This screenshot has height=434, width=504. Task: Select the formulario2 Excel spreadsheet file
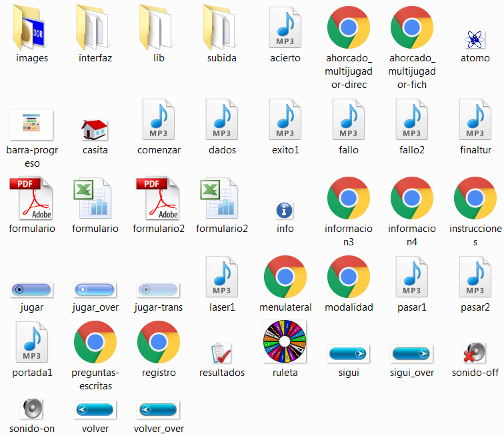221,199
